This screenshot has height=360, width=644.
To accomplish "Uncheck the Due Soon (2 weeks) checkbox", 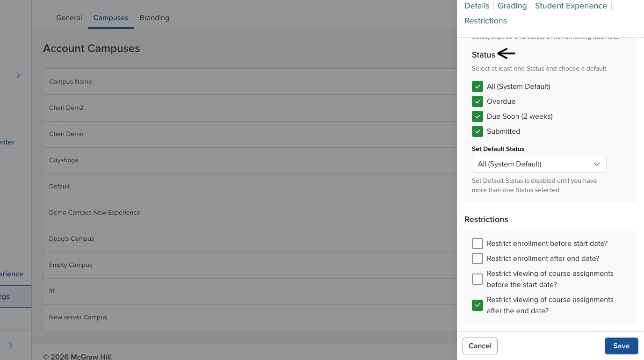I will (x=478, y=116).
